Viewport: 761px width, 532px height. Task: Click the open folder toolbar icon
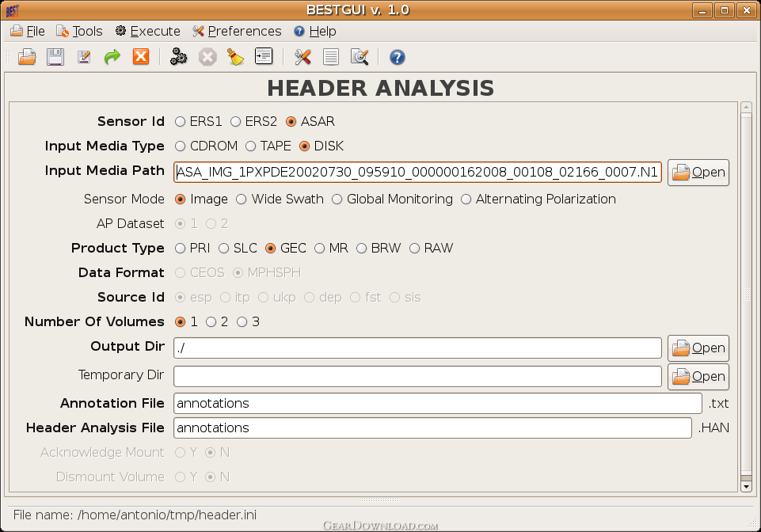click(27, 57)
